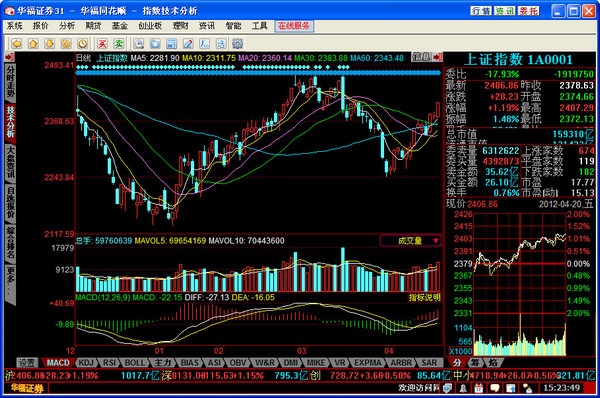Viewport: 600px width, 398px height.
Task: Select the 大盘资讯 sidebar tab
Action: pos(10,163)
